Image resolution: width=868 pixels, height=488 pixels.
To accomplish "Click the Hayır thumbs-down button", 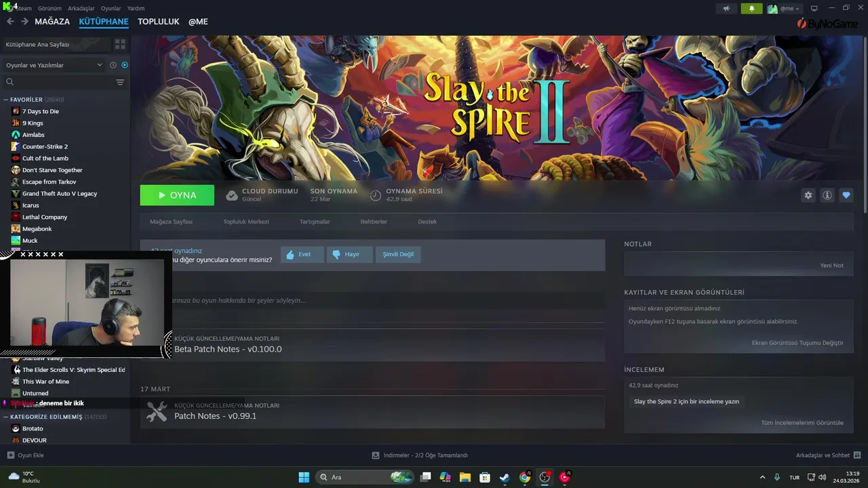I will [x=349, y=254].
